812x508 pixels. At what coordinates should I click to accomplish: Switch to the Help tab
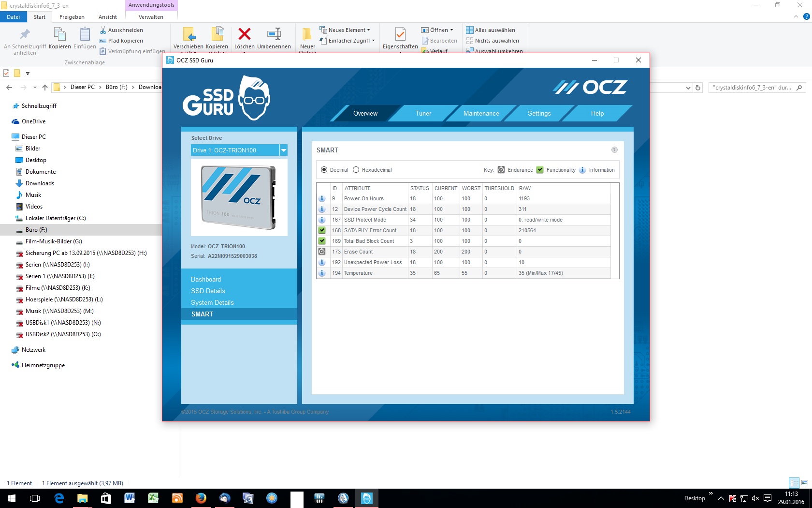tap(597, 113)
